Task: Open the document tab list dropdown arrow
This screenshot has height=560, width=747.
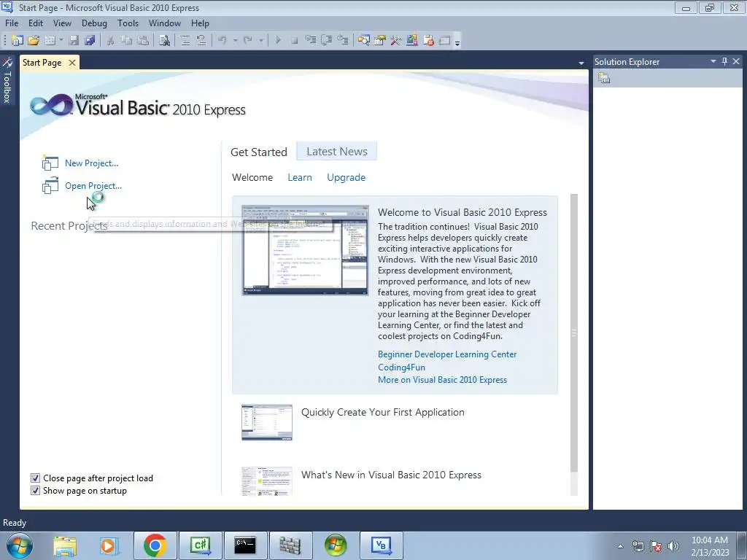Action: (581, 63)
